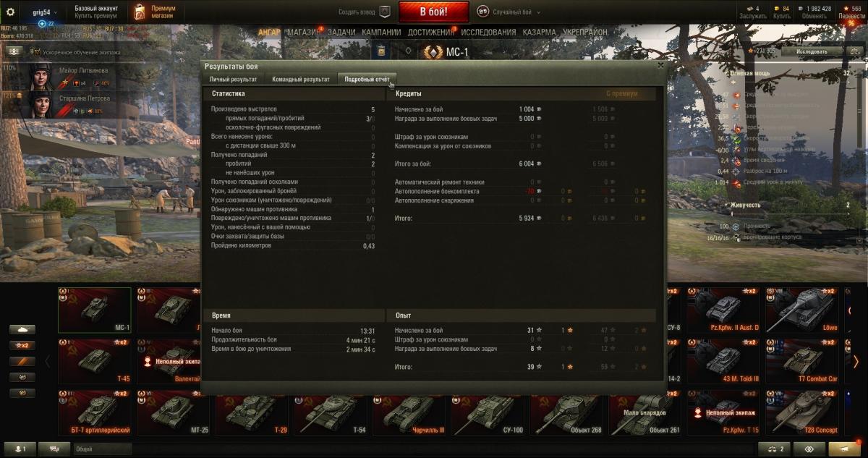Click the crew operations wings button
868x458 pixels.
coord(14,52)
